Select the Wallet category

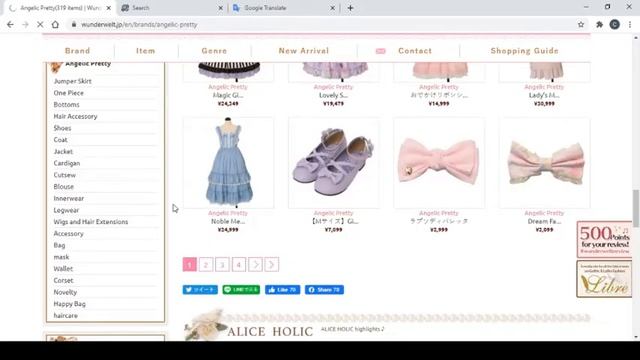click(63, 269)
